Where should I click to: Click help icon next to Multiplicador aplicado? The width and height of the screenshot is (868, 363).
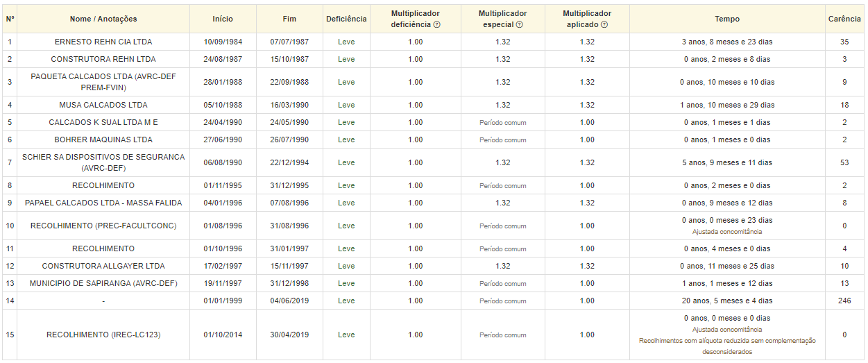604,24
